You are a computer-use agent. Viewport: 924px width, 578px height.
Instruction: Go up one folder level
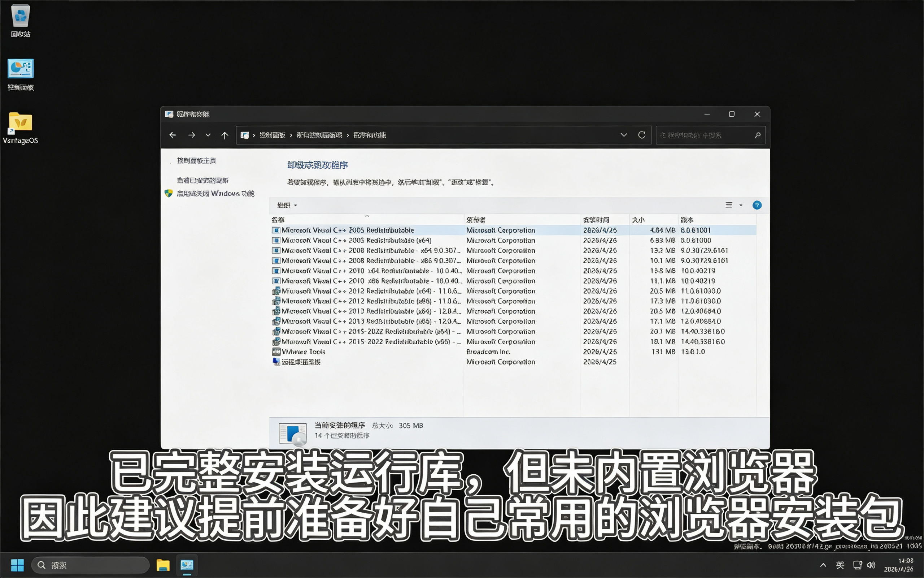coord(225,135)
